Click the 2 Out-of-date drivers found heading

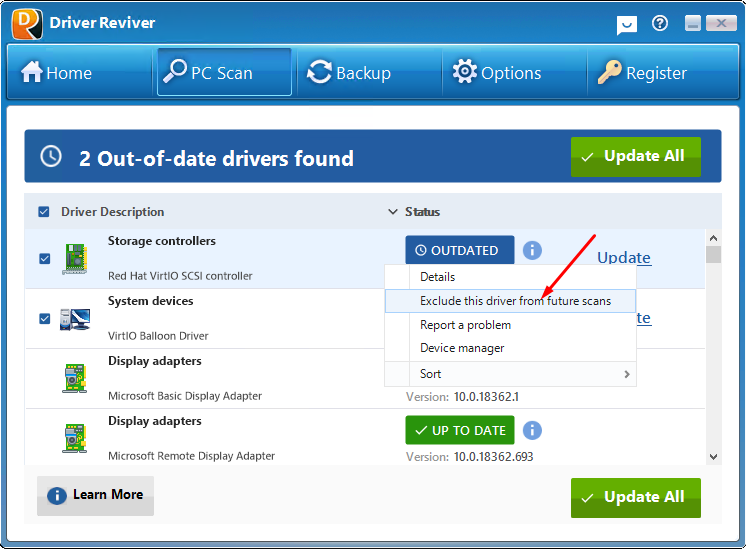click(x=216, y=159)
